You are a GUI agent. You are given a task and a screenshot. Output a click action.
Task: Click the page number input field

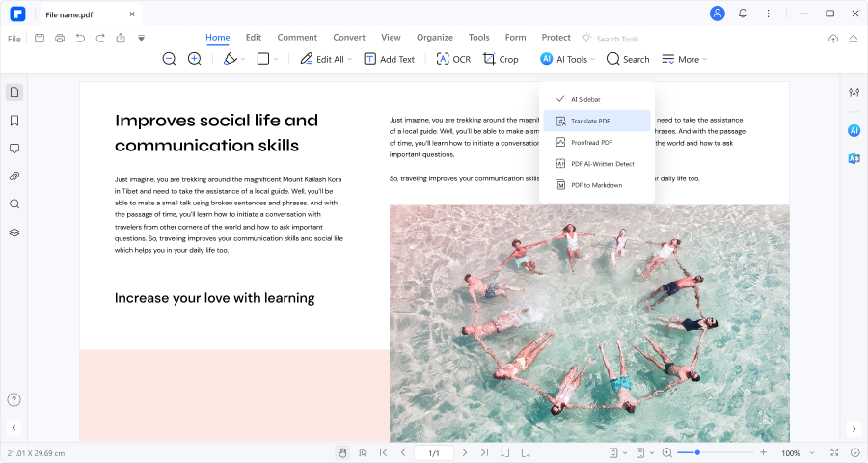[x=433, y=452]
